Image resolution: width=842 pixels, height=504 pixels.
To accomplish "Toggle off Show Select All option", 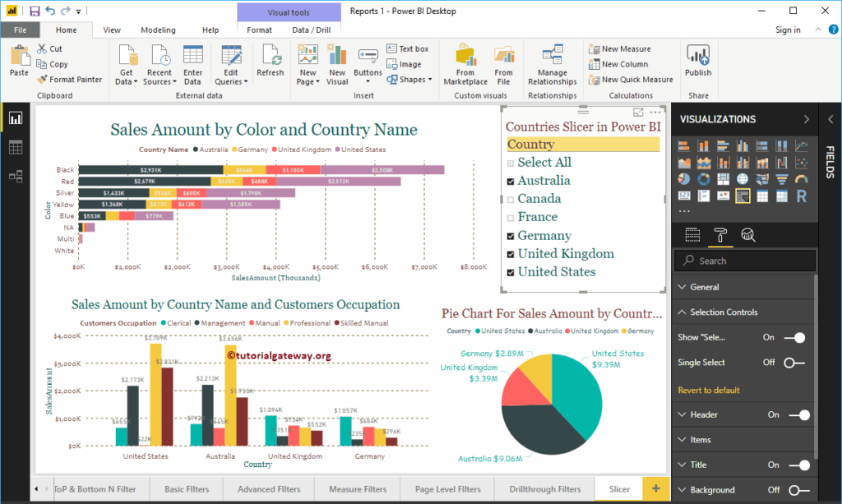I will coord(795,338).
